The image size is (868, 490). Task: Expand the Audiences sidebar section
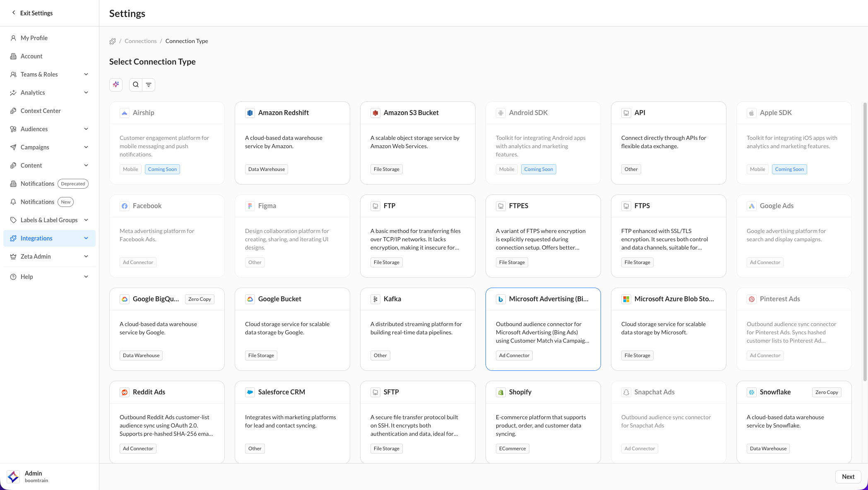click(49, 129)
